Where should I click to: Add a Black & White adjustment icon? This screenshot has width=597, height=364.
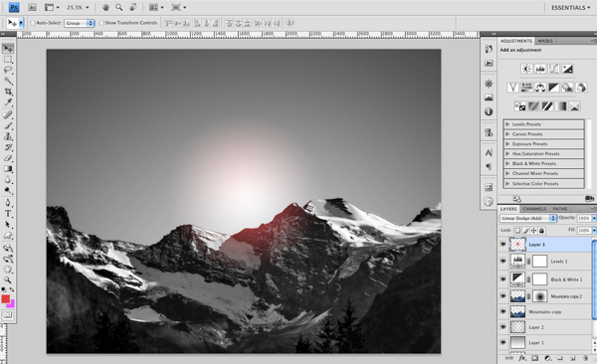coord(554,88)
